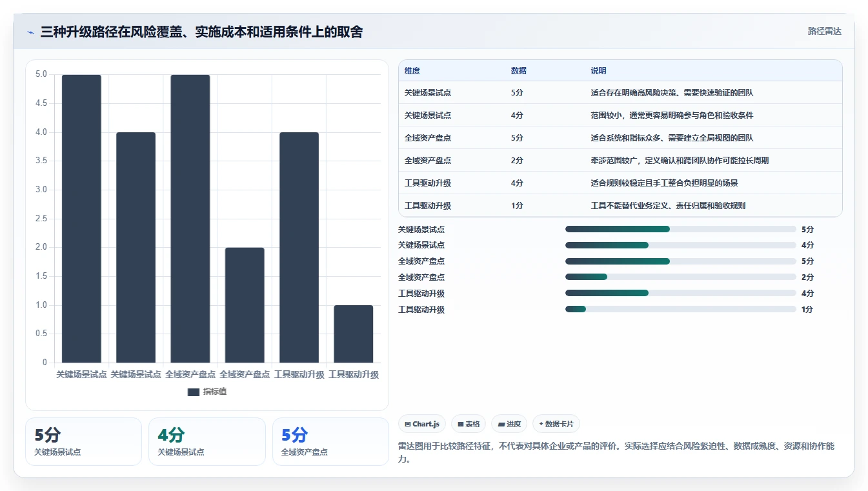Click the 全域资产盘点 5分 progress bar
This screenshot has height=491, width=868.
click(681, 261)
